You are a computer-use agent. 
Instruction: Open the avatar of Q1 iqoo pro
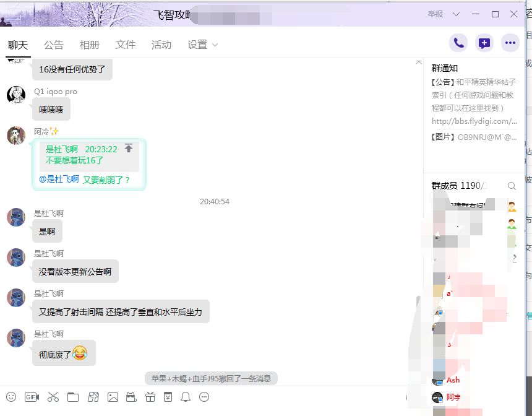point(16,95)
